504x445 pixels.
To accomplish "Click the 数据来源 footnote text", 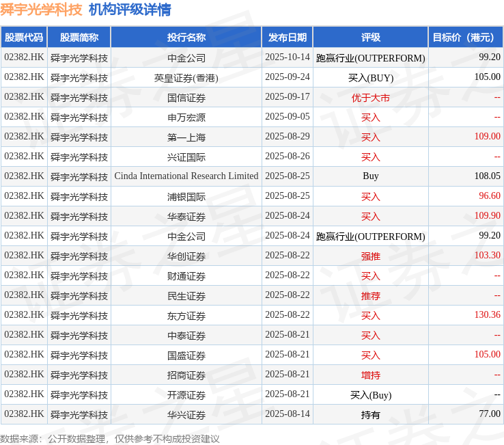I will click(109, 439).
